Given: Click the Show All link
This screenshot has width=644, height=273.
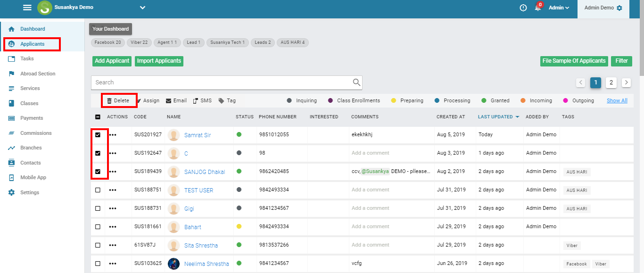Looking at the screenshot, I should (x=617, y=100).
